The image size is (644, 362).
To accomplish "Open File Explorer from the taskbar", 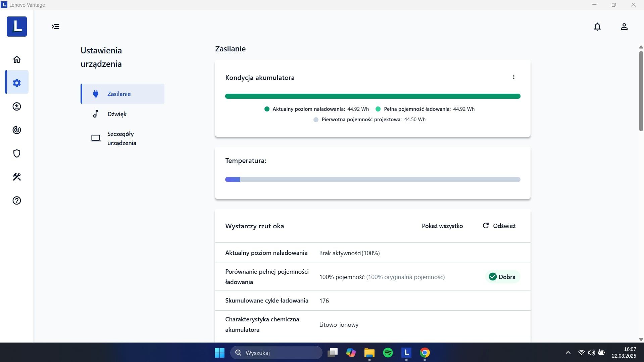I will (x=369, y=353).
